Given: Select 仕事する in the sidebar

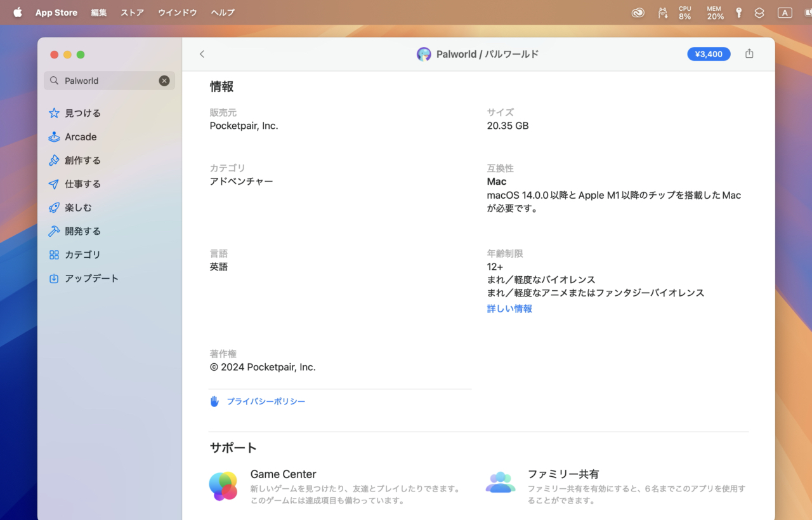Looking at the screenshot, I should [82, 183].
